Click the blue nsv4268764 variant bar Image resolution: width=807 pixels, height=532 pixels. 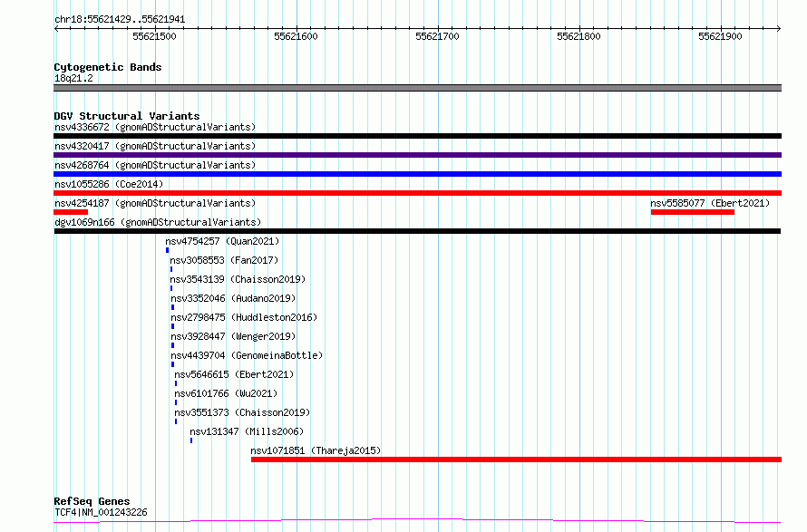click(x=417, y=174)
